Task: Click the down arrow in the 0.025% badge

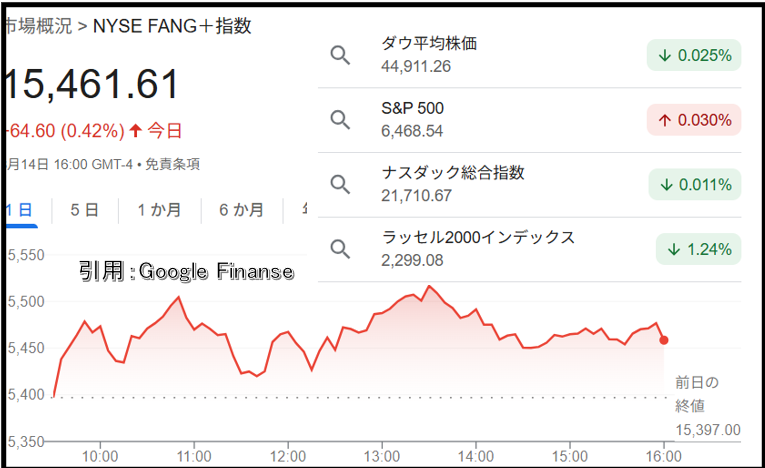Action: (x=664, y=56)
